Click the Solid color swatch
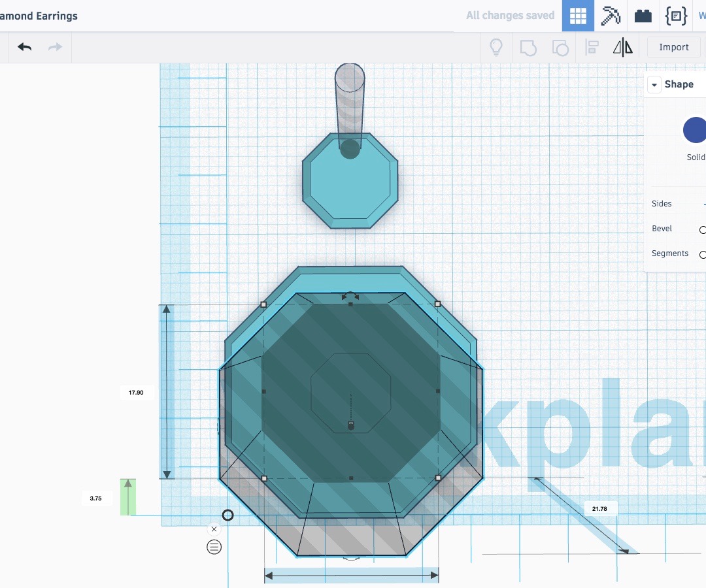Image resolution: width=706 pixels, height=588 pixels. (x=696, y=129)
